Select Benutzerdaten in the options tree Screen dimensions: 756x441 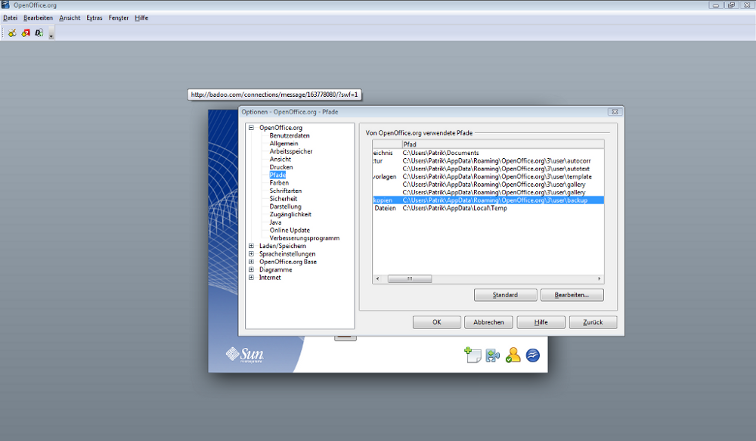point(289,135)
